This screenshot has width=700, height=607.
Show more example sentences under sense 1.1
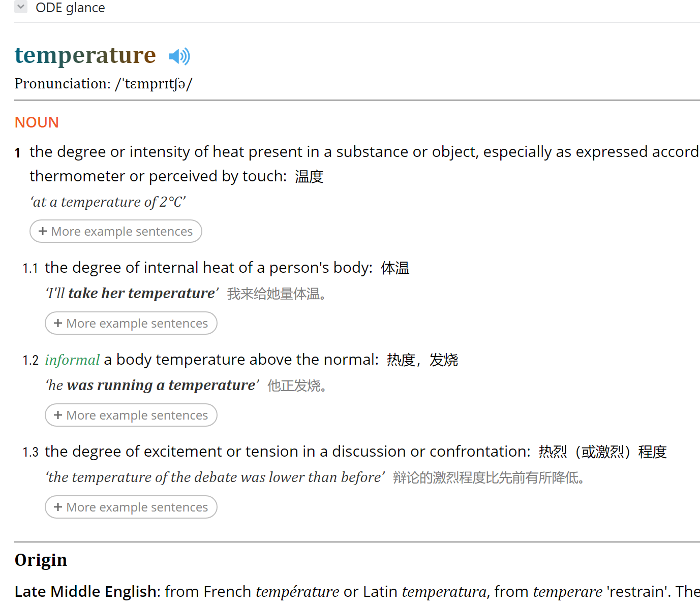(x=131, y=323)
